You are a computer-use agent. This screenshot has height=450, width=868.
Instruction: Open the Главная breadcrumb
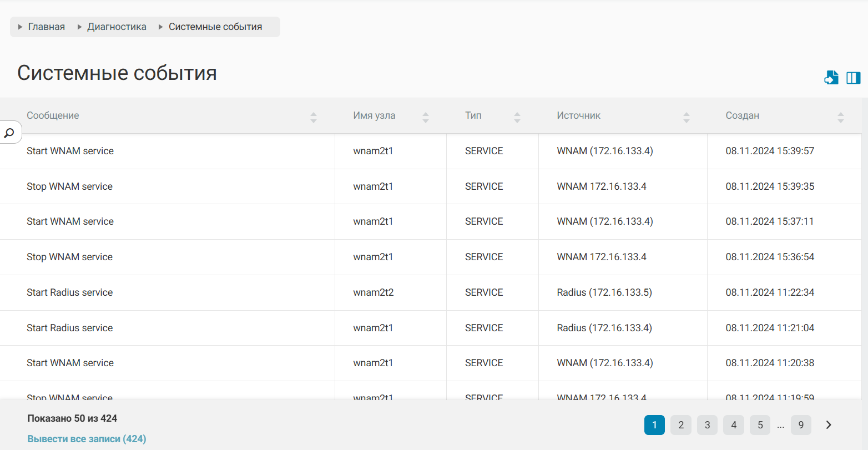click(47, 27)
